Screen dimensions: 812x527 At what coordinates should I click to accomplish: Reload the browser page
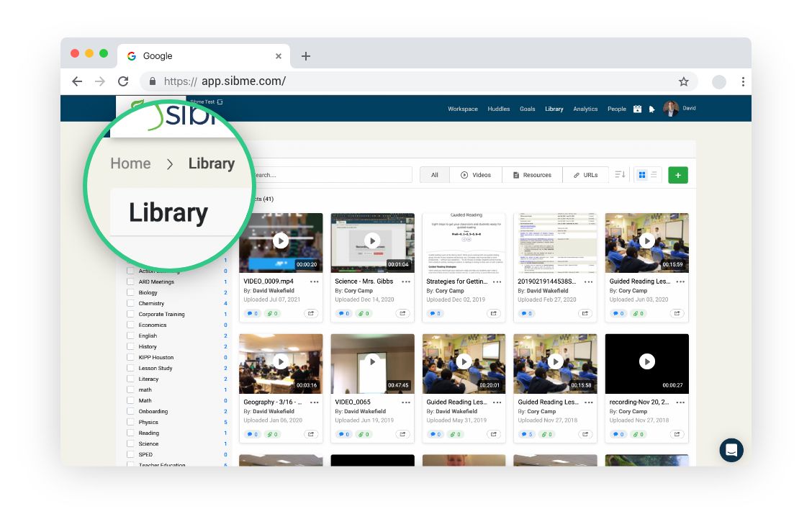[x=123, y=81]
